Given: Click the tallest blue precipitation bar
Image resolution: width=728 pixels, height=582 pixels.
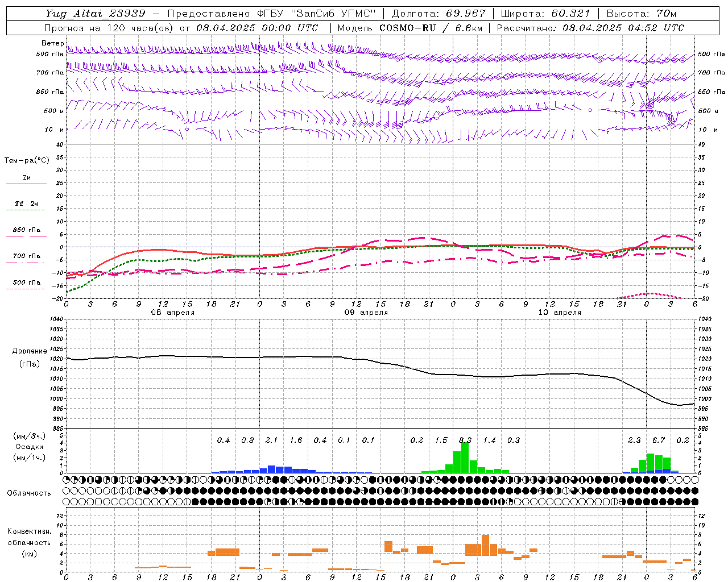Looking at the screenshot, I should click(272, 469).
